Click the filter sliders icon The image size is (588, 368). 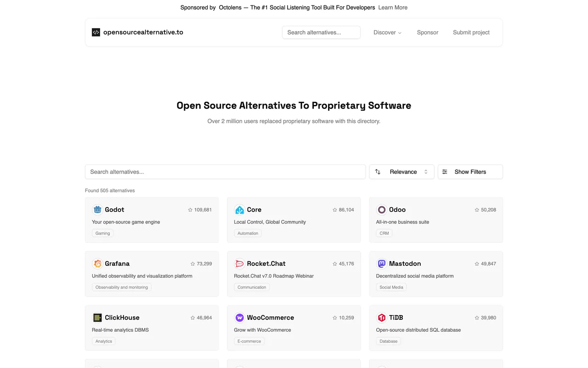[445, 172]
